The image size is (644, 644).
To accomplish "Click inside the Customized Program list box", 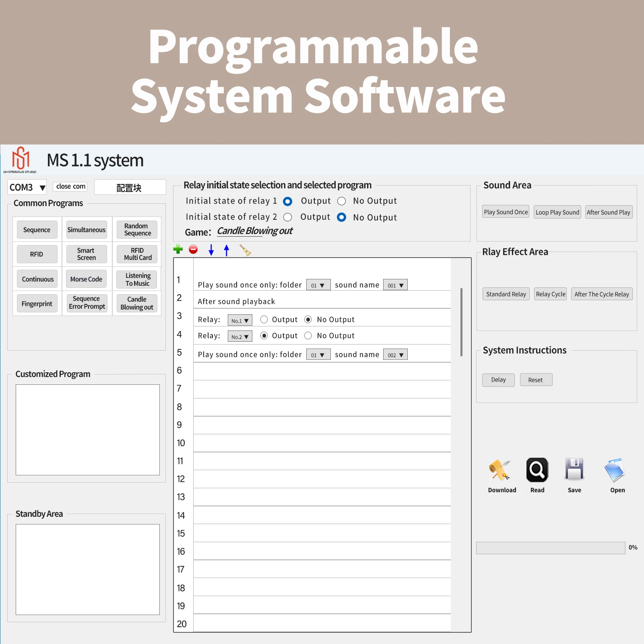I will (88, 430).
